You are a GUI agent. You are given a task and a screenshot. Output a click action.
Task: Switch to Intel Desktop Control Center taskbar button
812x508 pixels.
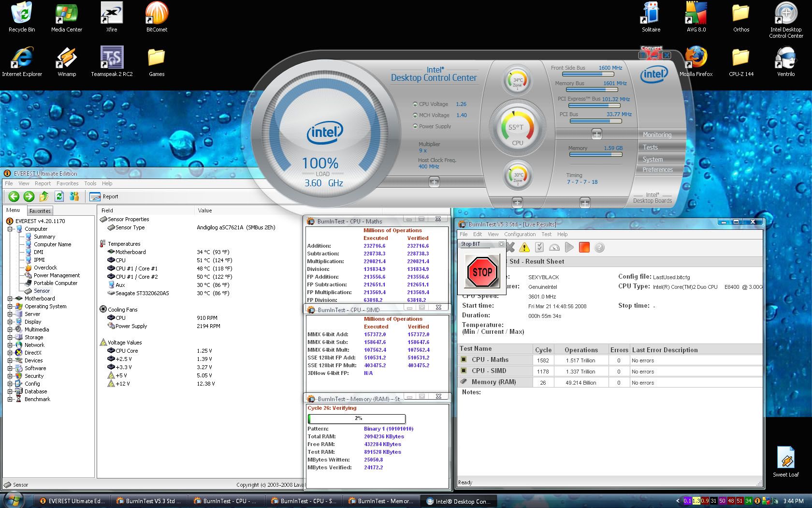click(x=459, y=501)
